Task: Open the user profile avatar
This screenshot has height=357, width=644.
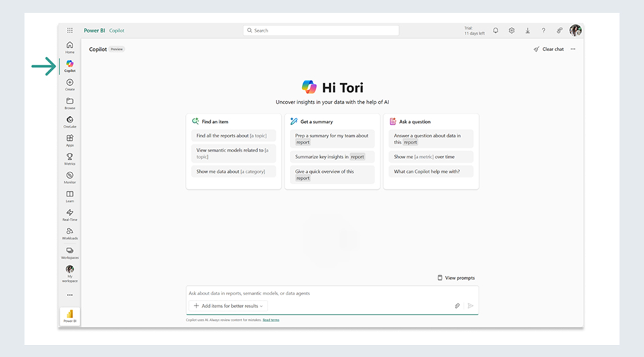Action: click(576, 30)
